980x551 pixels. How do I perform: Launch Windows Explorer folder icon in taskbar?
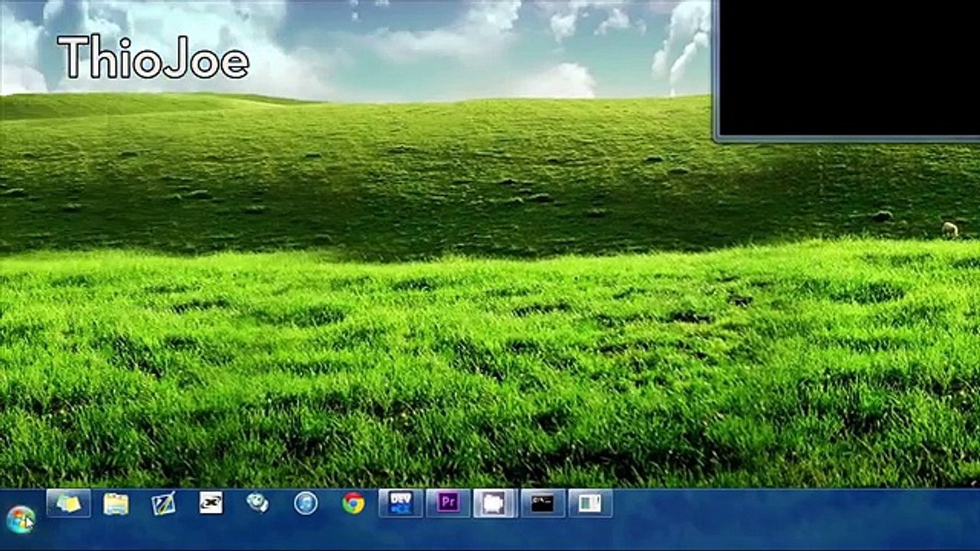(x=116, y=504)
